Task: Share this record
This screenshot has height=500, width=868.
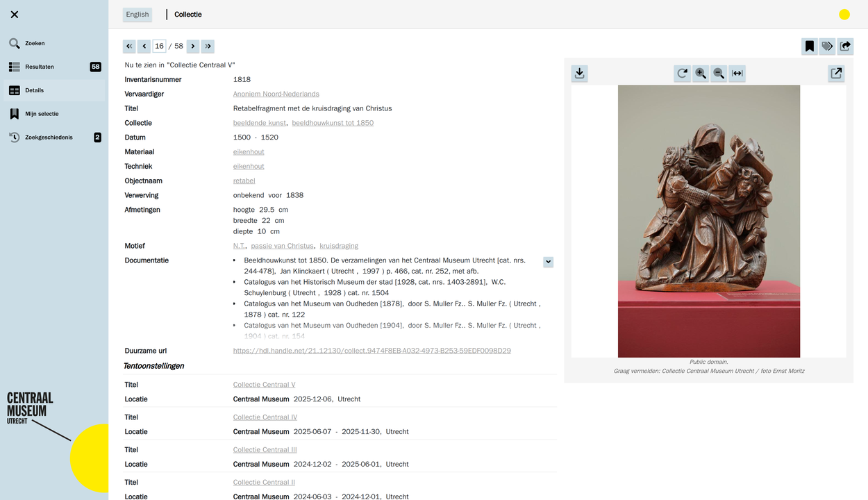Action: click(x=845, y=47)
